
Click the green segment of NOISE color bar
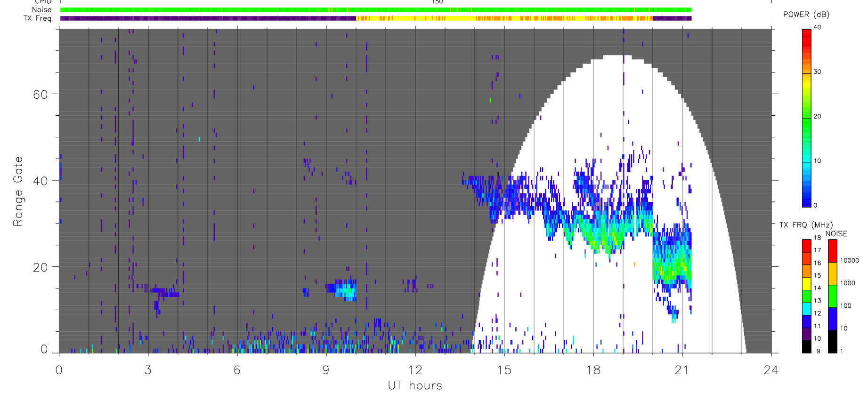(x=833, y=296)
